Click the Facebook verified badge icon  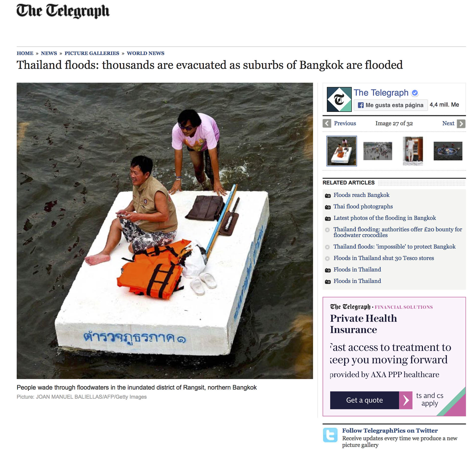pyautogui.click(x=415, y=93)
